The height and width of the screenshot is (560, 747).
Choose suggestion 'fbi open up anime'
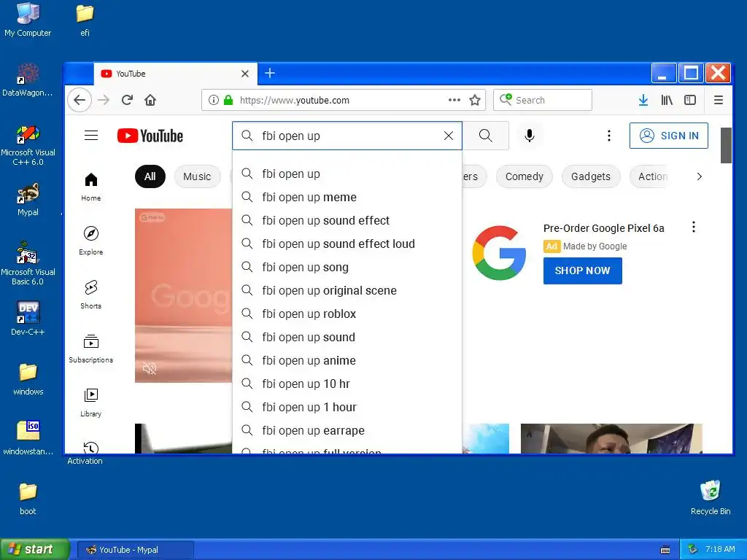pos(347,360)
